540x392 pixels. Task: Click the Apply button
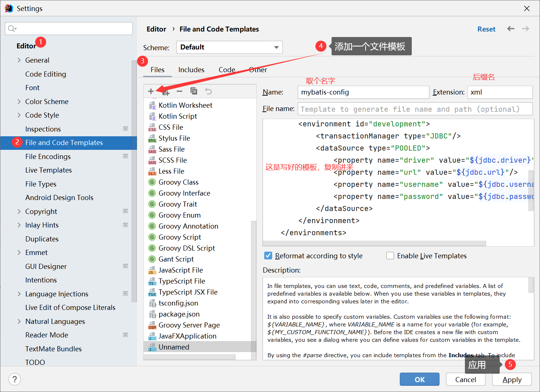point(512,380)
